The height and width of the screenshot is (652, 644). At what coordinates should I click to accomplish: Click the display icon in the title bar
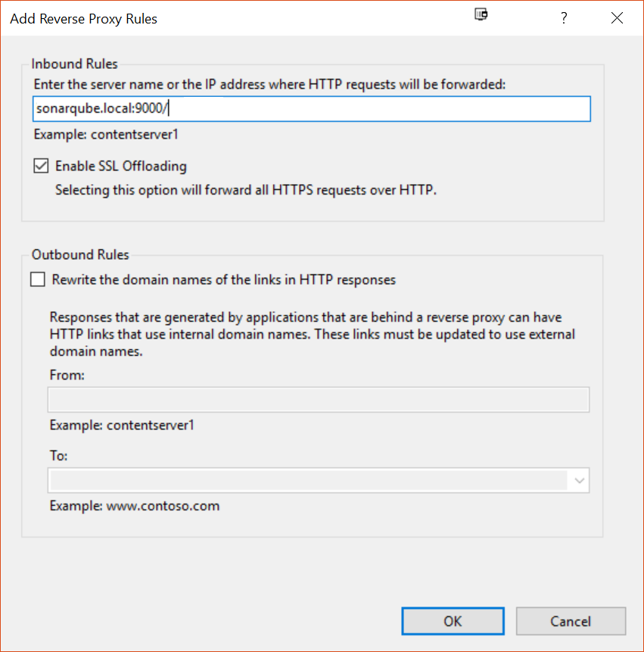(481, 15)
